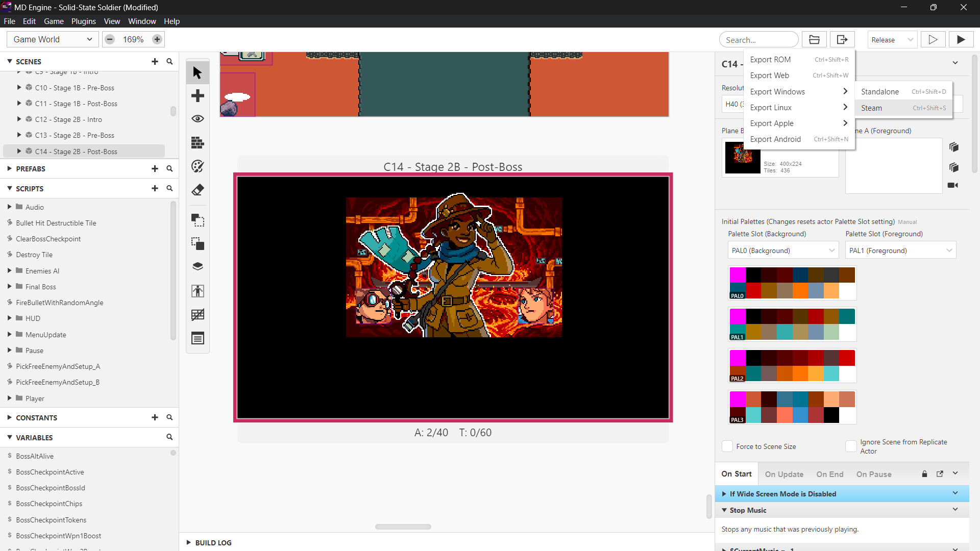Toggle Ignore Scene from Replicate Actor checkbox

tap(851, 446)
